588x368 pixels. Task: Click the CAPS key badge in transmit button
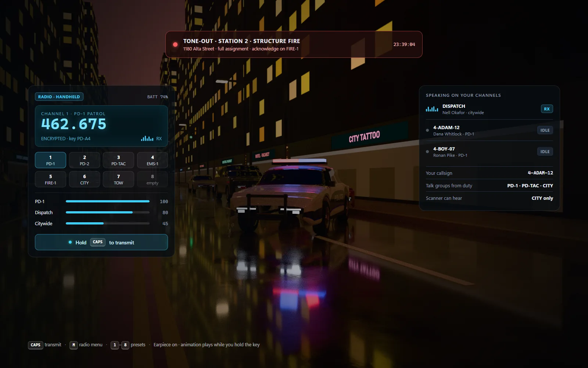(x=98, y=242)
